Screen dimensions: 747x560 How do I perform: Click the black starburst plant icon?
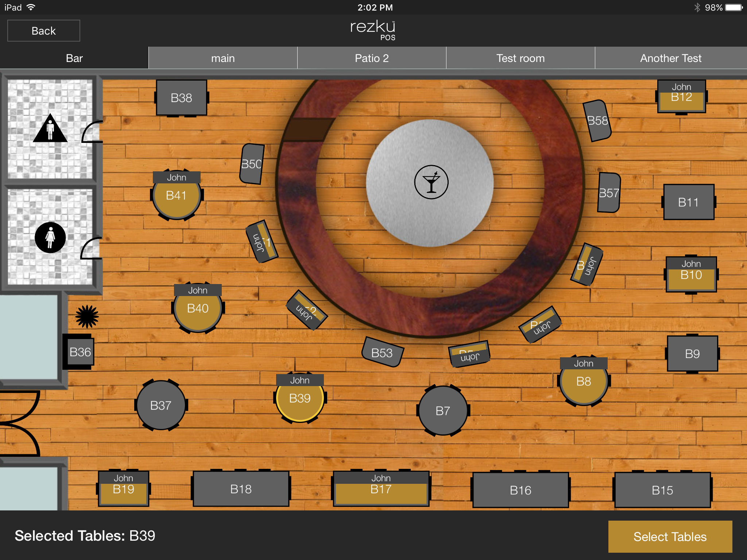point(87,316)
